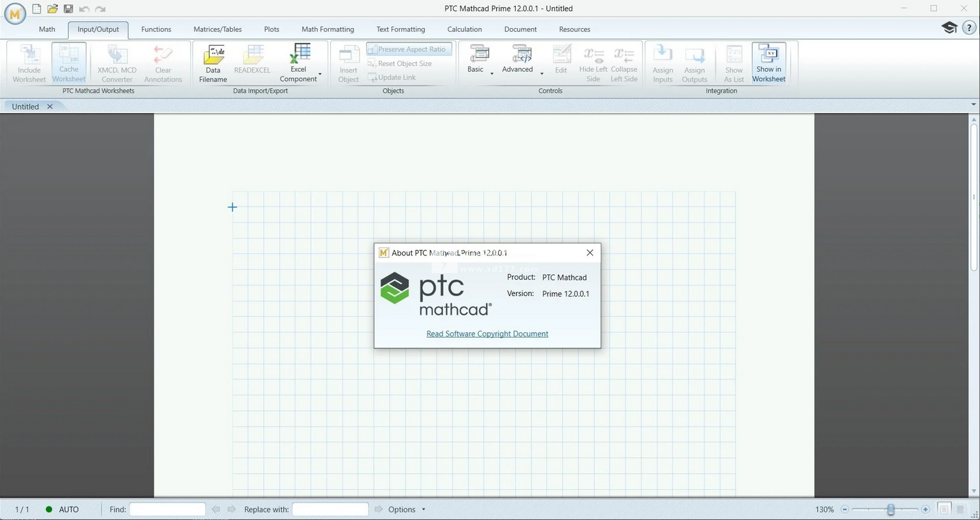Select the Input/Output ribbon tab

(98, 29)
